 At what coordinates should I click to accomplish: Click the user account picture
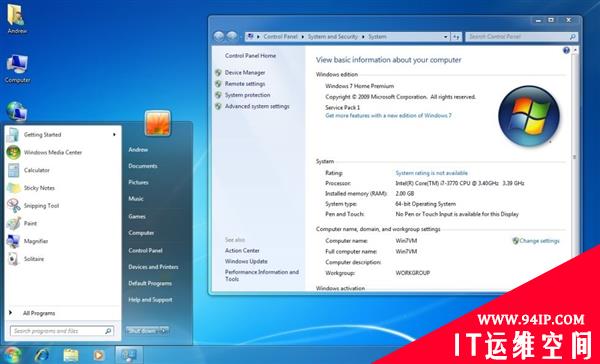pyautogui.click(x=158, y=123)
